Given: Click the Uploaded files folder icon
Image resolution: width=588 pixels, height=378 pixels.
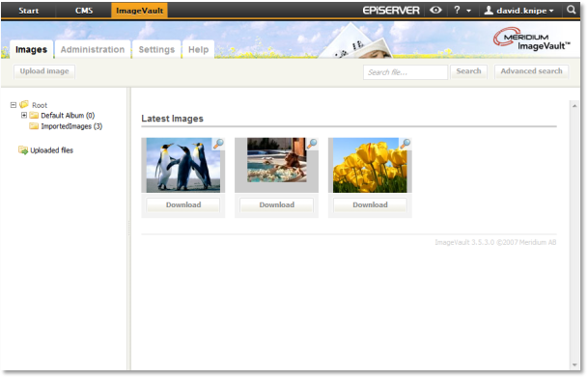Looking at the screenshot, I should (23, 150).
